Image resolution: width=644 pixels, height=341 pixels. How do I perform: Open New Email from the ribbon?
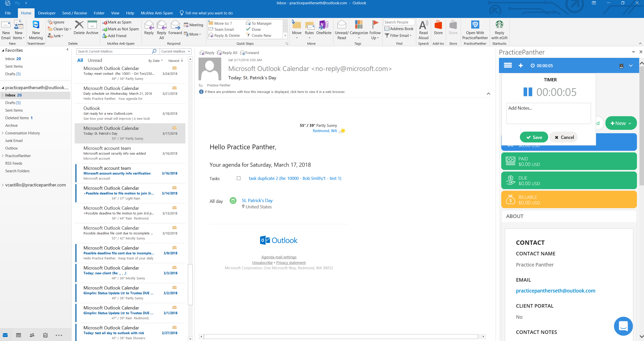(x=6, y=30)
